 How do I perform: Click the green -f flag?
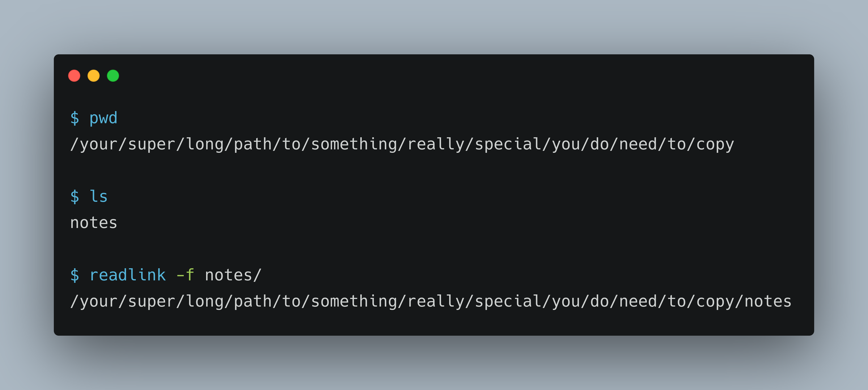(x=185, y=275)
